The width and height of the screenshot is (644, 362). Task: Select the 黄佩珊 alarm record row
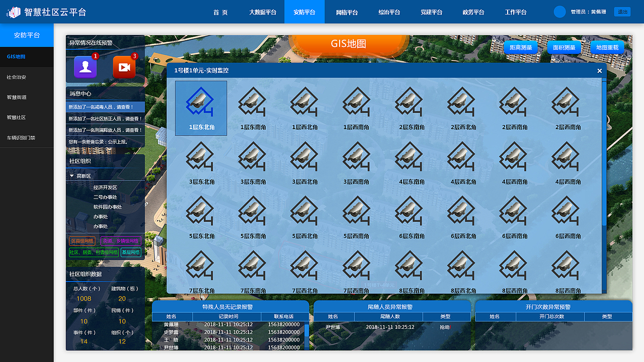pos(228,325)
